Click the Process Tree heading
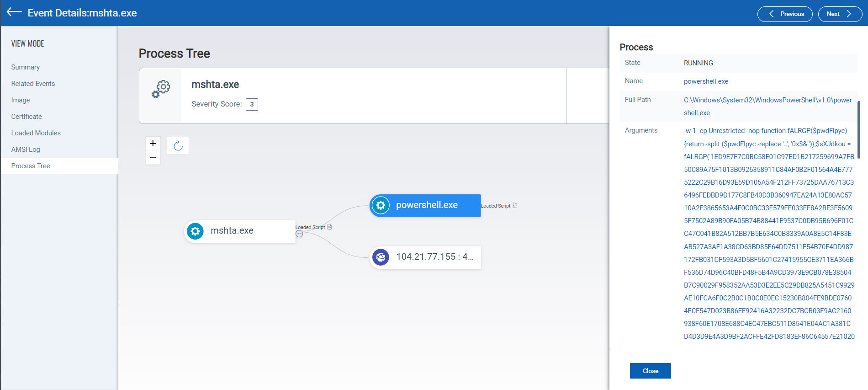 click(174, 53)
